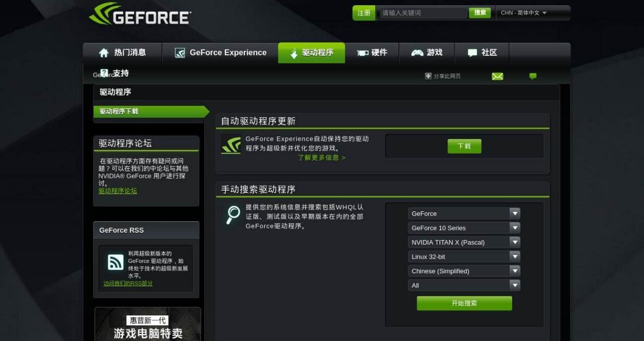Click the 分享此网页 link
Screen dimensions: 644x341
(447, 76)
